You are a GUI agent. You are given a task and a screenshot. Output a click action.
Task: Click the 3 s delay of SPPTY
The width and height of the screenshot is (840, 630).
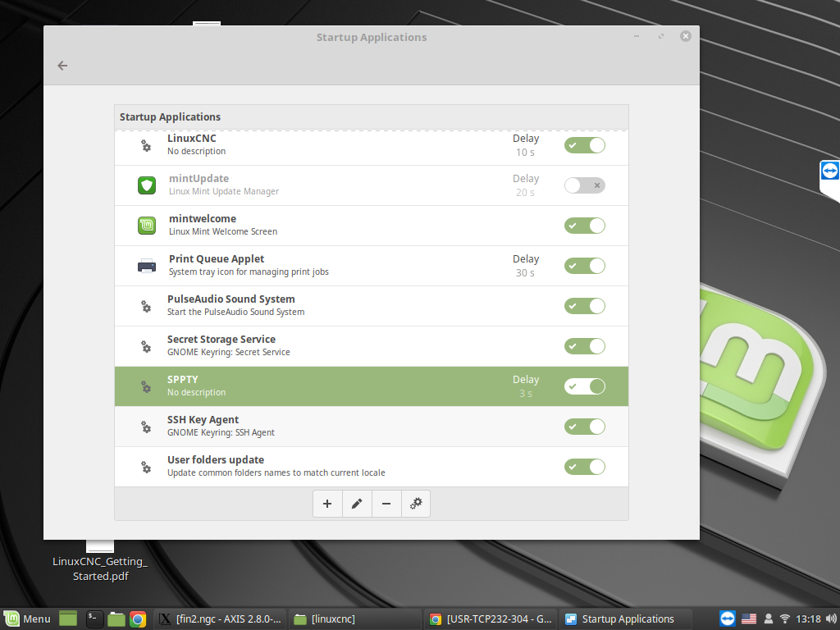(526, 393)
